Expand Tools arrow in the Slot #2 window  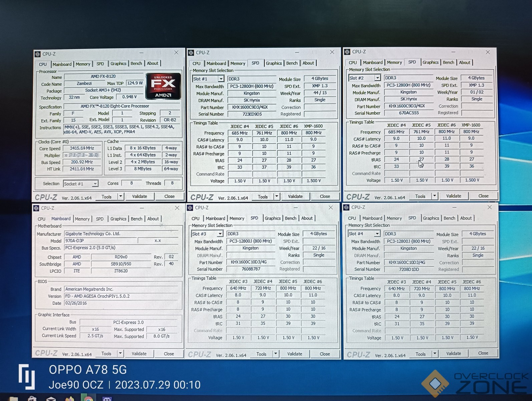435,196
